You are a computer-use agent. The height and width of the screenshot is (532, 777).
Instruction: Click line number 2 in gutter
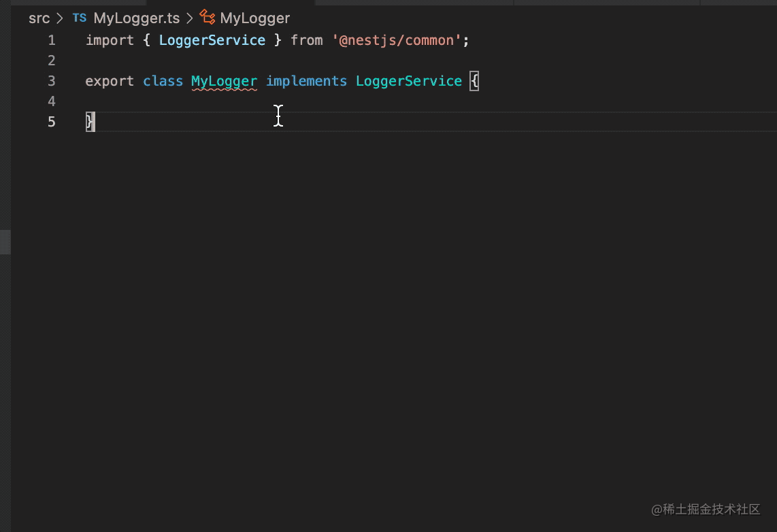pos(52,61)
